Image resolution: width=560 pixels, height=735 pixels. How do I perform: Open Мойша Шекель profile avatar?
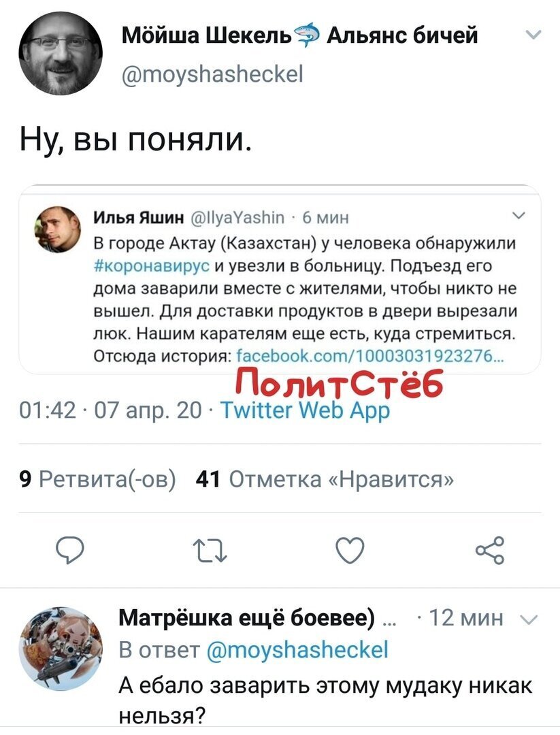tap(61, 53)
